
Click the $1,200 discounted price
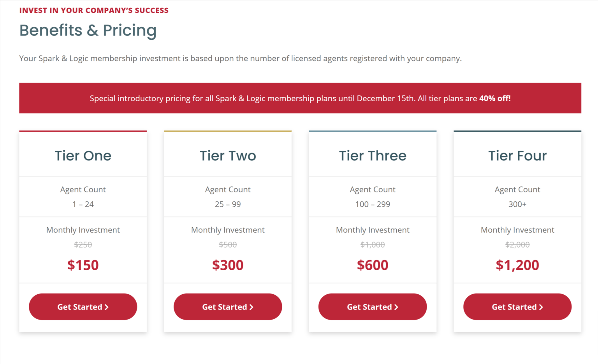pyautogui.click(x=517, y=265)
